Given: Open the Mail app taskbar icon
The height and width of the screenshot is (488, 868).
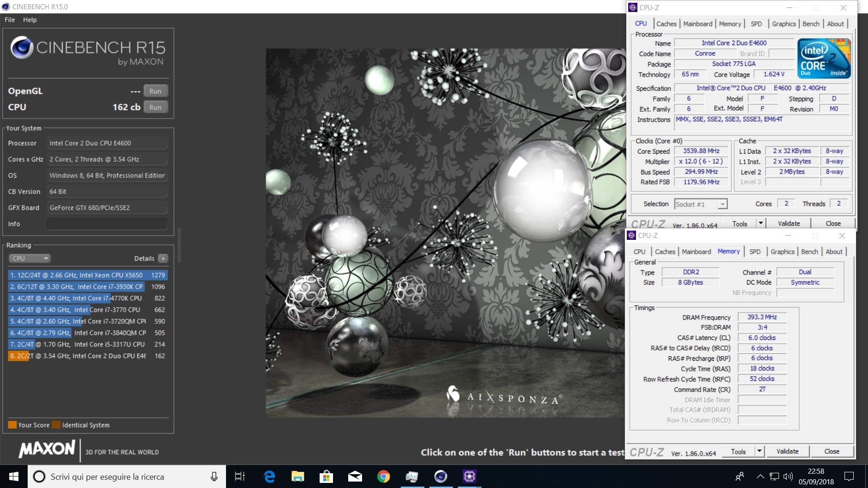Looking at the screenshot, I should click(x=355, y=476).
